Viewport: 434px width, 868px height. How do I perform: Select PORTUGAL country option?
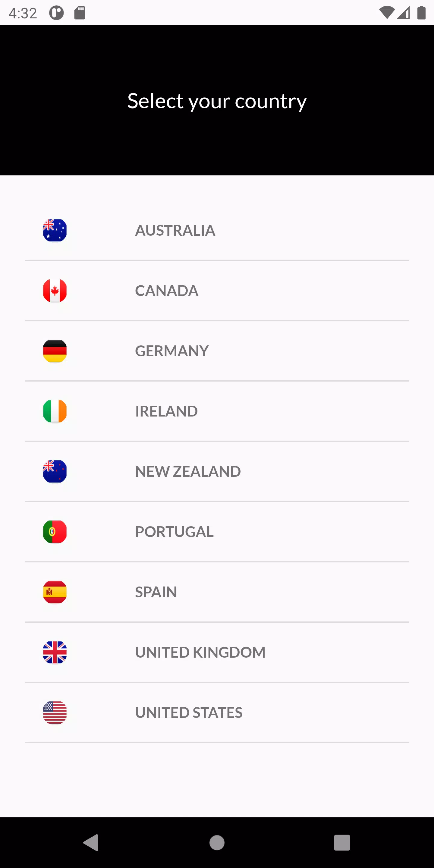point(174,532)
